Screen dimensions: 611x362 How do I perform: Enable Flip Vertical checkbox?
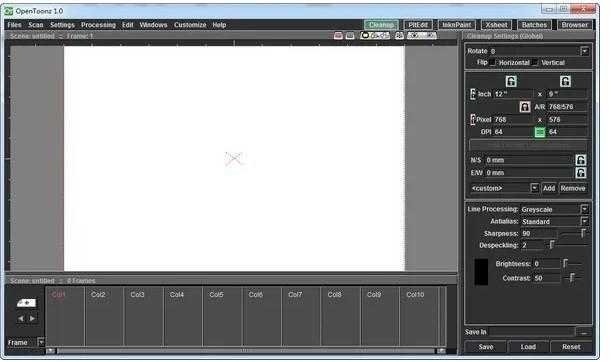[535, 62]
